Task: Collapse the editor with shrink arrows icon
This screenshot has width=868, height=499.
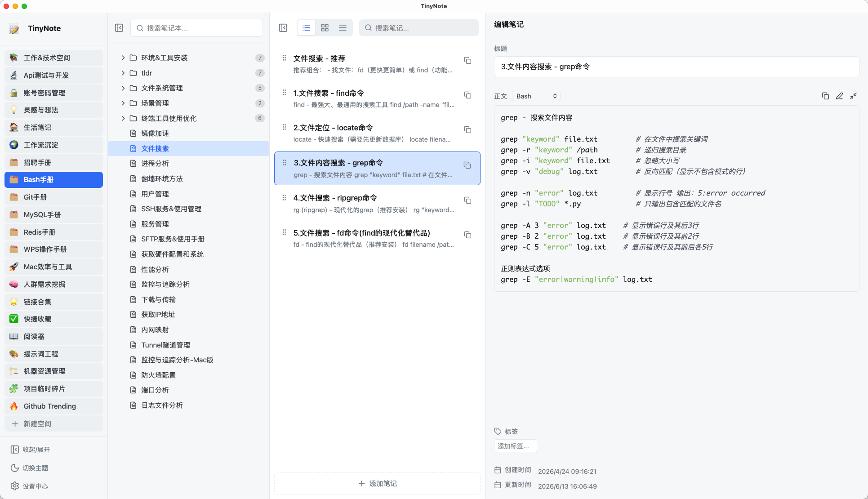Action: [x=853, y=96]
